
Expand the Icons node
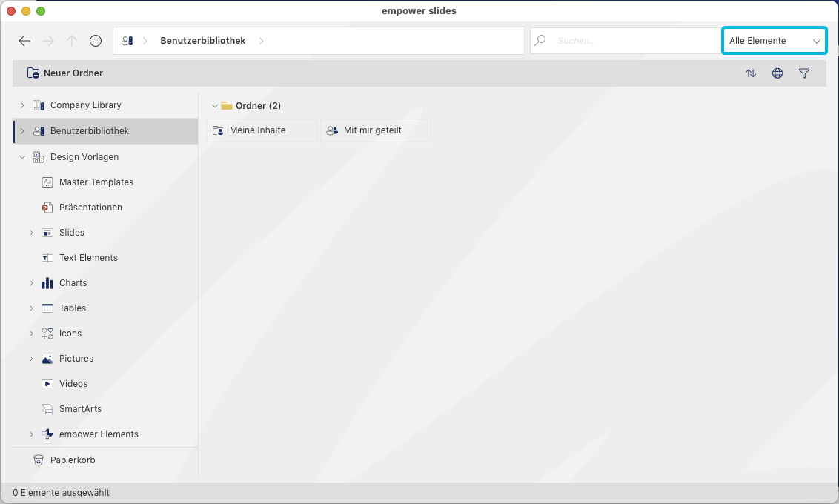pyautogui.click(x=31, y=334)
